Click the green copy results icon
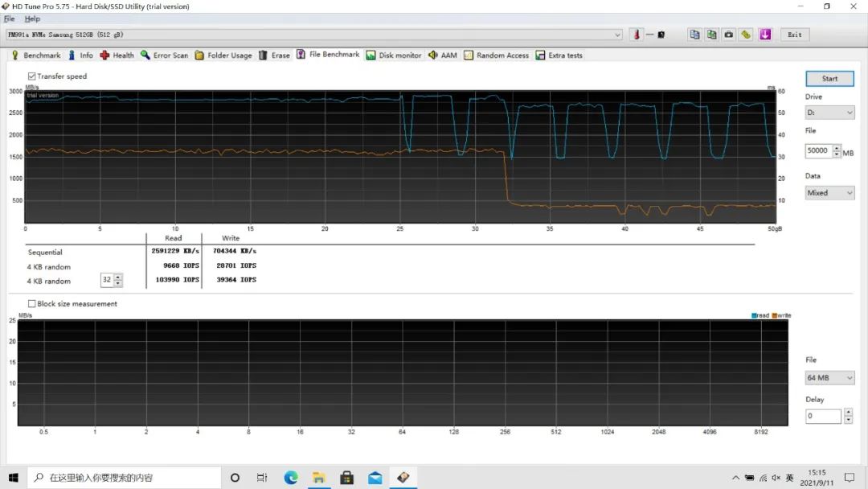This screenshot has height=489, width=868. pyautogui.click(x=711, y=35)
